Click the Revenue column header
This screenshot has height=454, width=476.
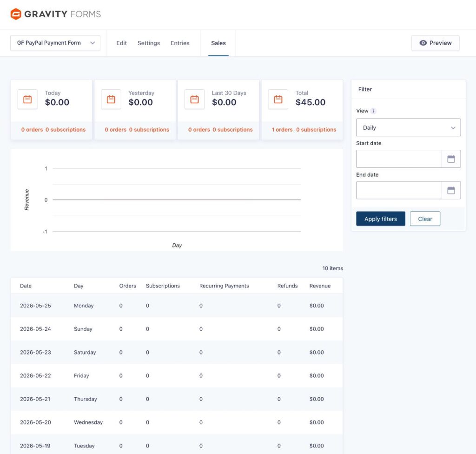[320, 286]
